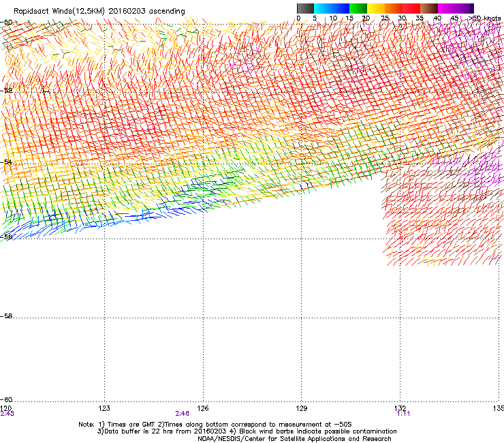Click the '2:45' purple time label

(7, 414)
